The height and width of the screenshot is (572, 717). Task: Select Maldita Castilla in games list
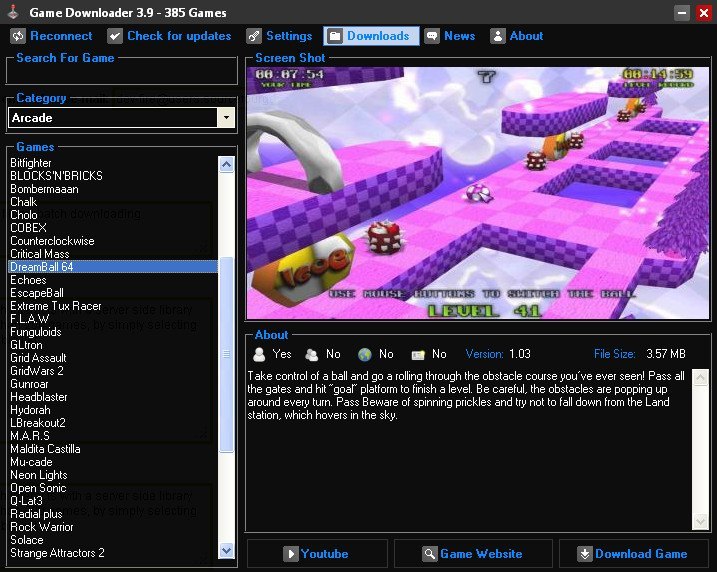click(113, 449)
